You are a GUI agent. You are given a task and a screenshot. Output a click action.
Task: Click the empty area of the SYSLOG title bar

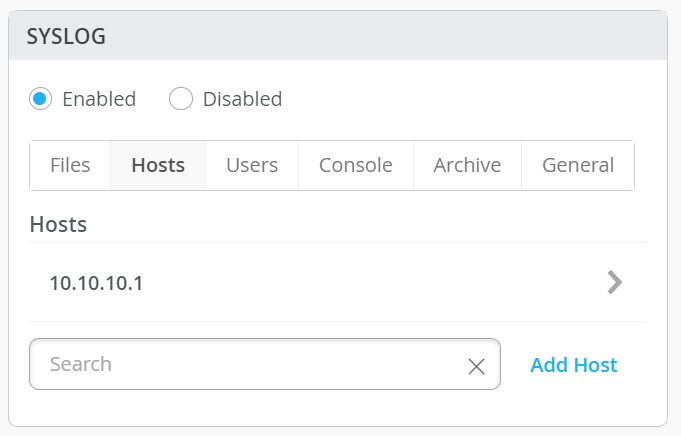click(x=400, y=37)
